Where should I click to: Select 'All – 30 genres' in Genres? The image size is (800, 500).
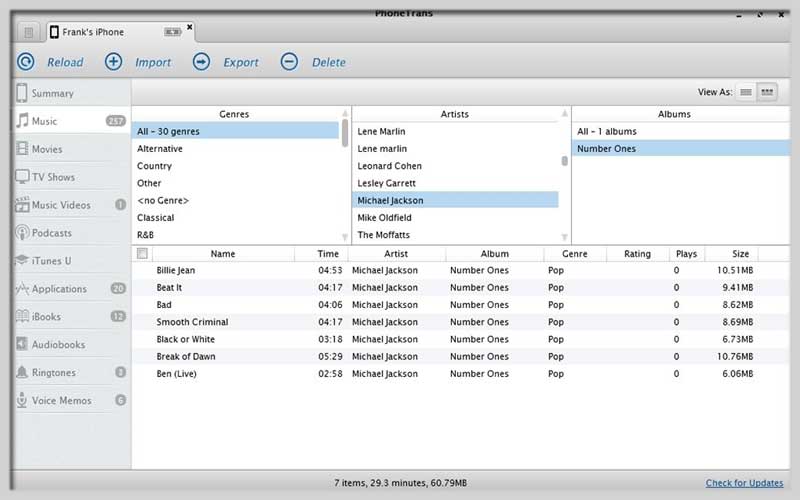[x=235, y=131]
